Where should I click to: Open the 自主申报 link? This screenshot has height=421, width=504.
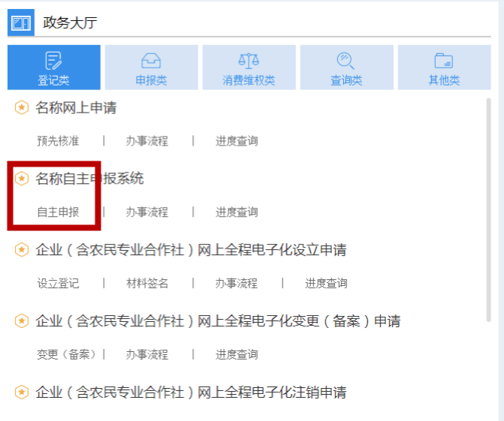coord(58,212)
